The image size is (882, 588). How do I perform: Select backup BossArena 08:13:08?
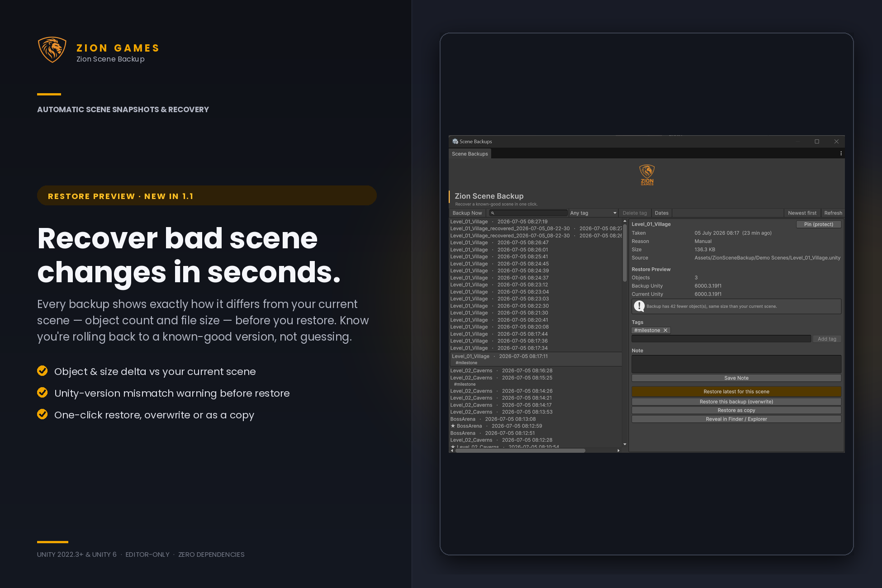536,419
